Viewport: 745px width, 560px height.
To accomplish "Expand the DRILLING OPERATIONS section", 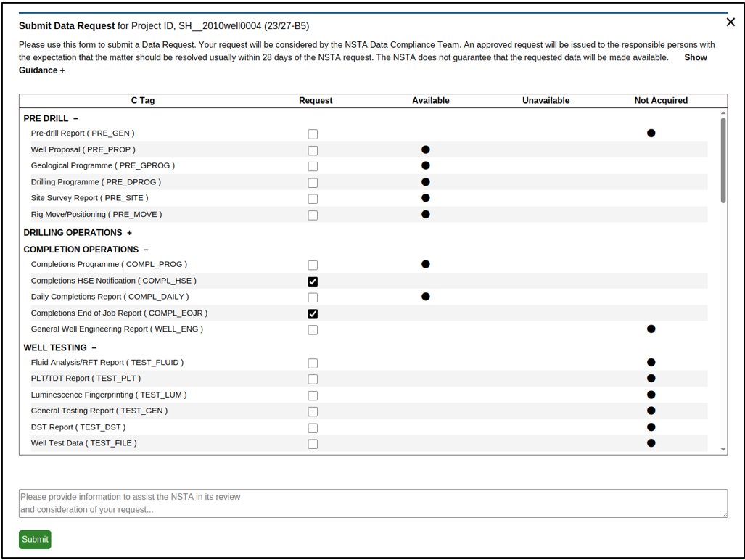I will [129, 233].
